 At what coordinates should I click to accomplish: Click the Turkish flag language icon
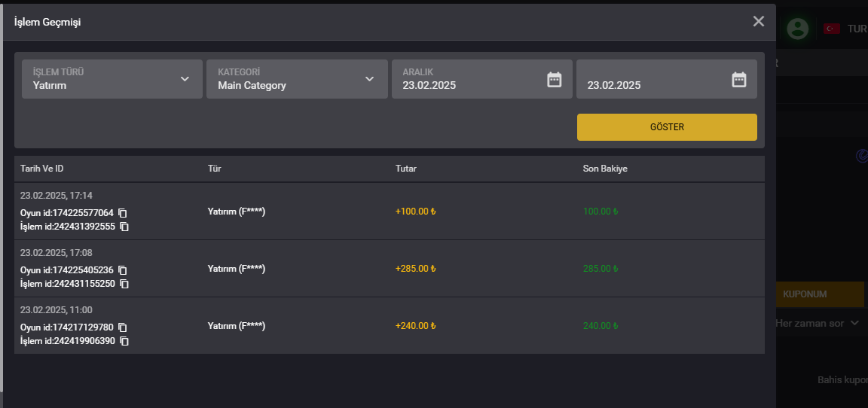(832, 29)
